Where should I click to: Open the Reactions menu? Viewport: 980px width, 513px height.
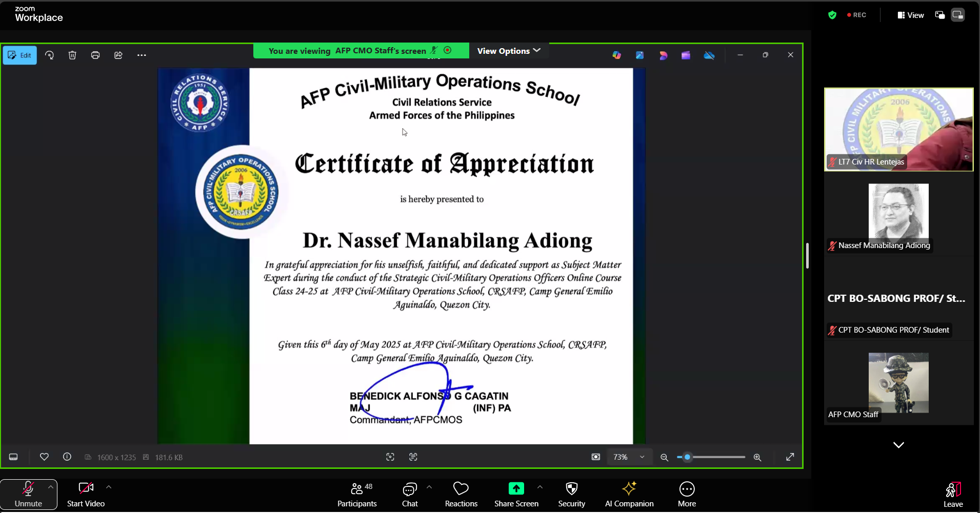(x=461, y=495)
